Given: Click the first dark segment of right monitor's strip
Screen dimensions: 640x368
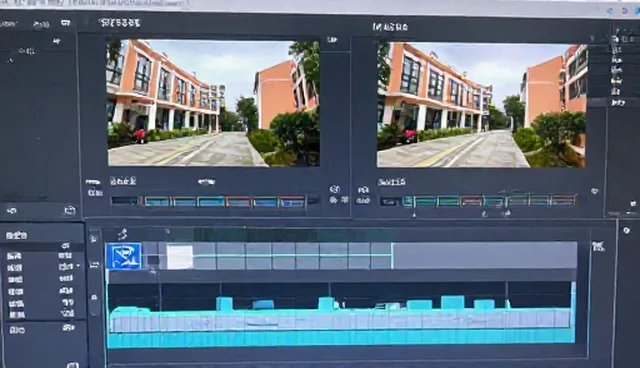Looking at the screenshot, I should 390,201.
